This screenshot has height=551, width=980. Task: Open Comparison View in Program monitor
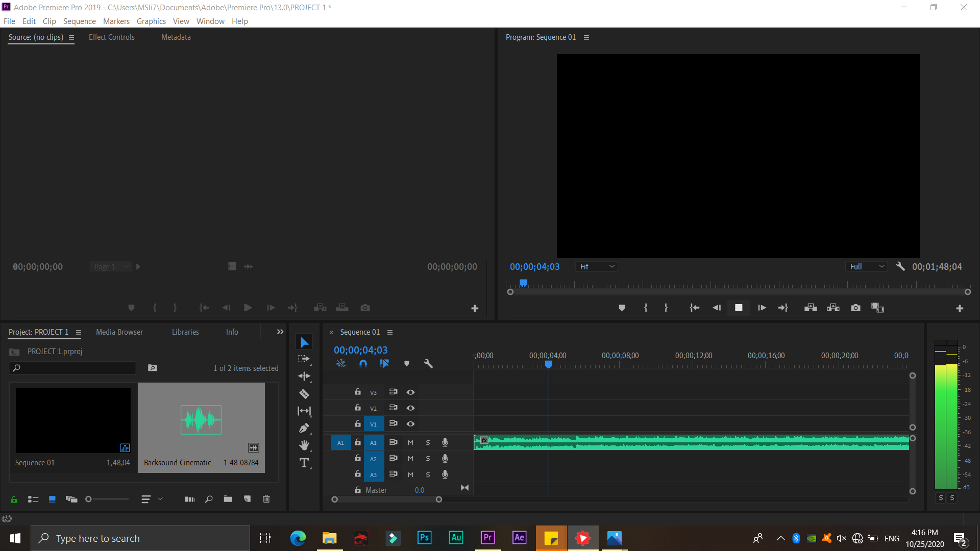pyautogui.click(x=877, y=308)
